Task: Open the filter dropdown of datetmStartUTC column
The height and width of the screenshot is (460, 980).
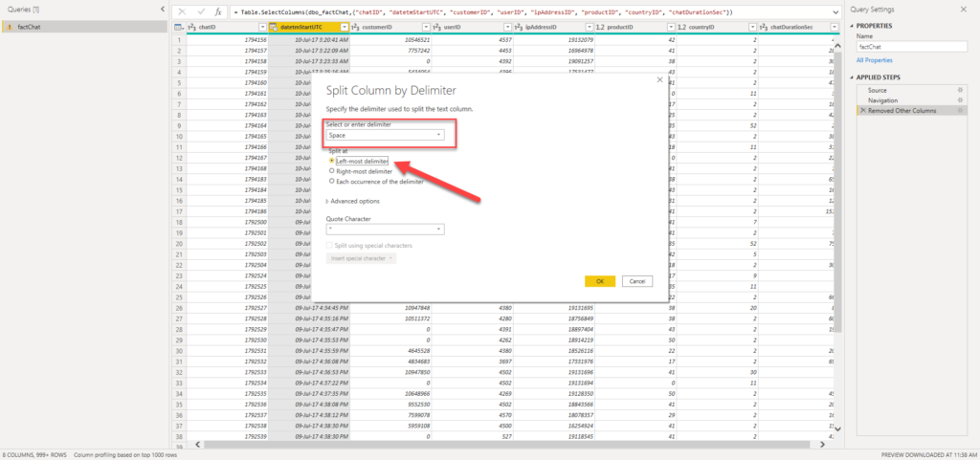Action: click(x=345, y=27)
